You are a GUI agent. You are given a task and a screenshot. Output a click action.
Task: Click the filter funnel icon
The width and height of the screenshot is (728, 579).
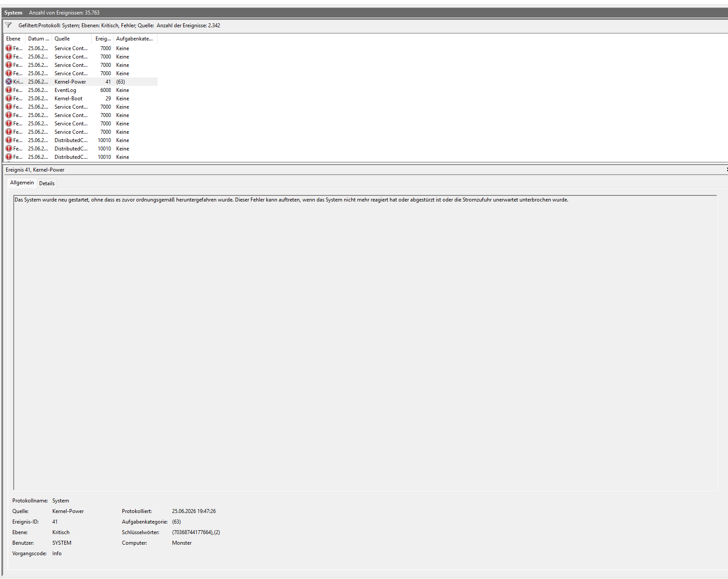click(x=8, y=25)
